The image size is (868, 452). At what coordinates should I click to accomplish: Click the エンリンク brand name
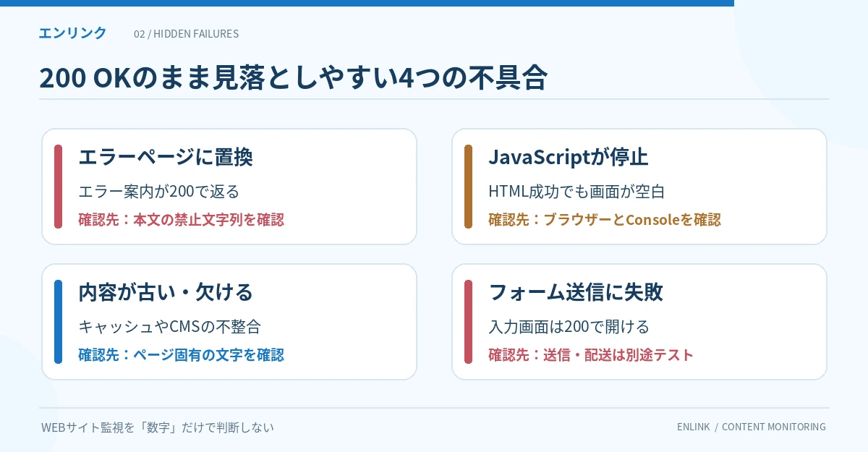pyautogui.click(x=72, y=33)
